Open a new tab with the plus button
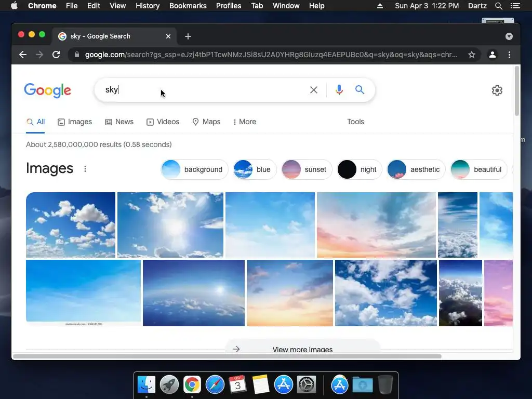The height and width of the screenshot is (399, 532). click(188, 36)
